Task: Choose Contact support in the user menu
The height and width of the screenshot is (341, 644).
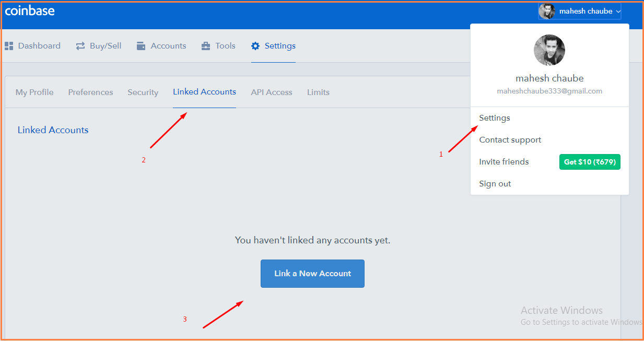Action: (x=510, y=140)
